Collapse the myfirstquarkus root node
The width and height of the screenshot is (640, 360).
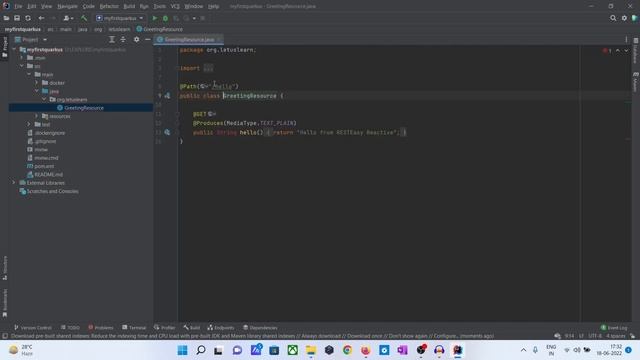[14, 49]
